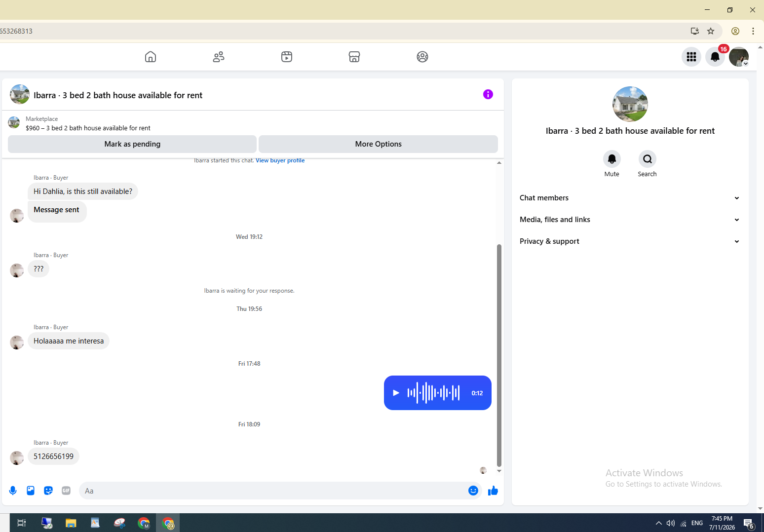Open Friends tab icon

point(219,57)
